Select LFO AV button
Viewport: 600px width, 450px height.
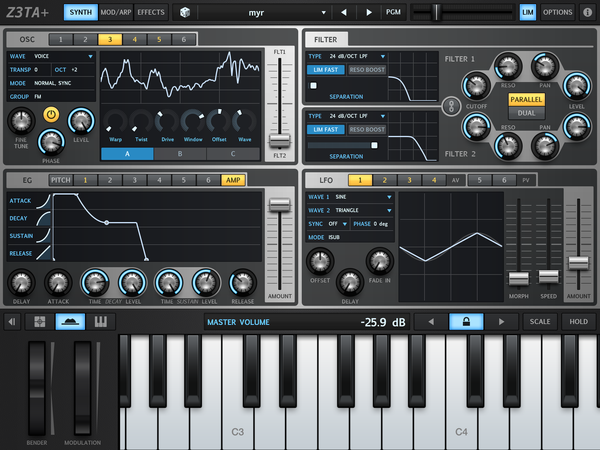click(x=455, y=180)
